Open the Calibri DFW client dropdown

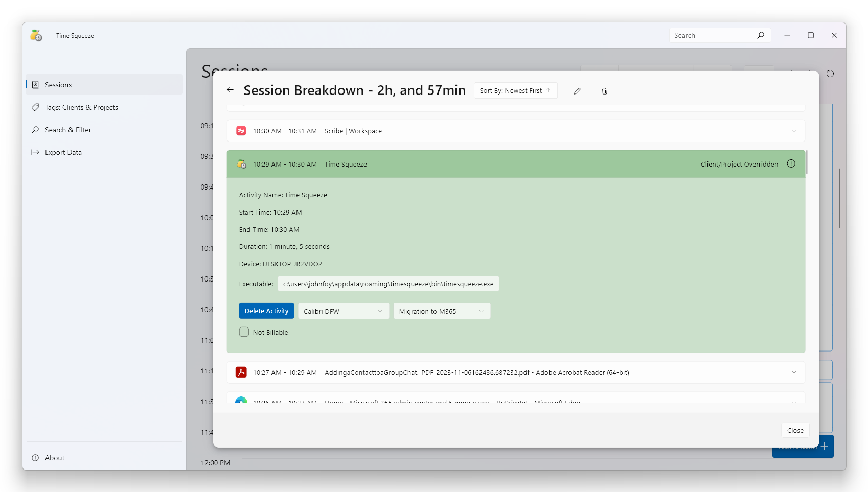point(344,311)
